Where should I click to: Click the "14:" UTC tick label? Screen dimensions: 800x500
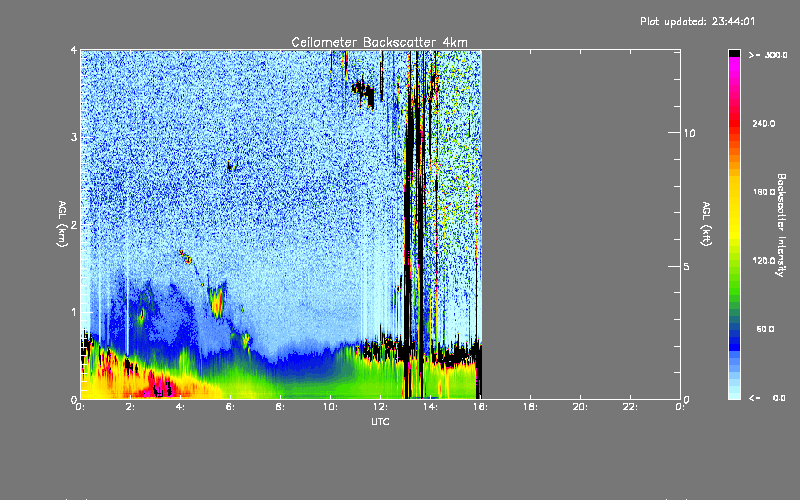click(x=430, y=407)
